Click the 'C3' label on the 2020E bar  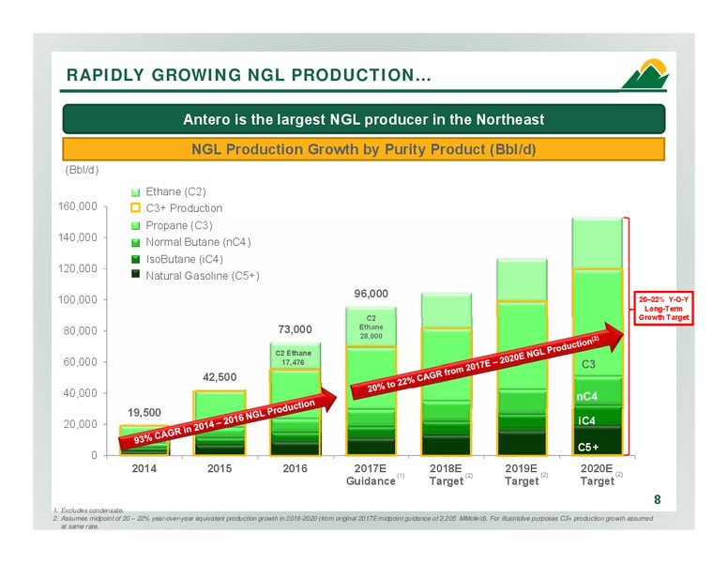[588, 365]
